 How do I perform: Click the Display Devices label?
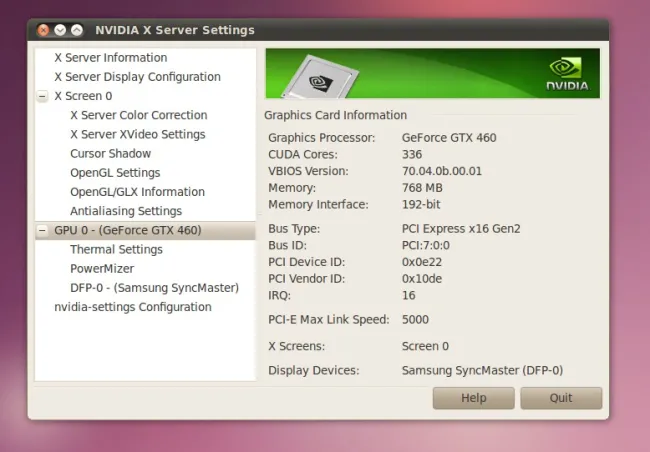click(313, 370)
